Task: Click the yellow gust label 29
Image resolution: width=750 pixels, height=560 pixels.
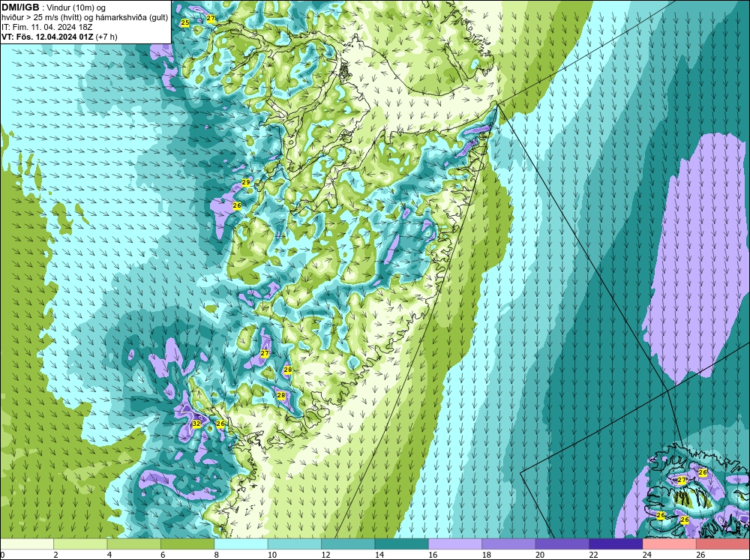Action: (246, 182)
